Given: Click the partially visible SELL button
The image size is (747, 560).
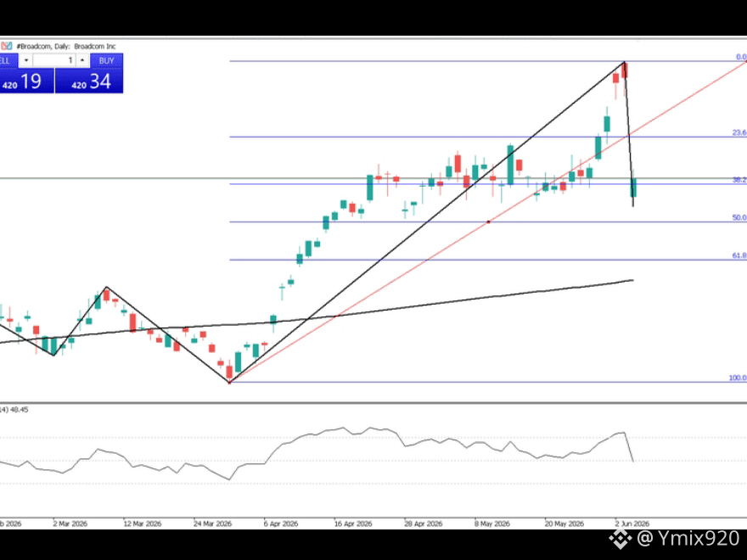Looking at the screenshot, I should tap(8, 60).
